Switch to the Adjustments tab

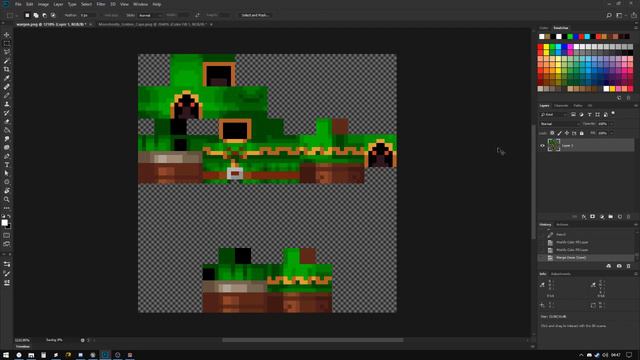[x=561, y=274]
